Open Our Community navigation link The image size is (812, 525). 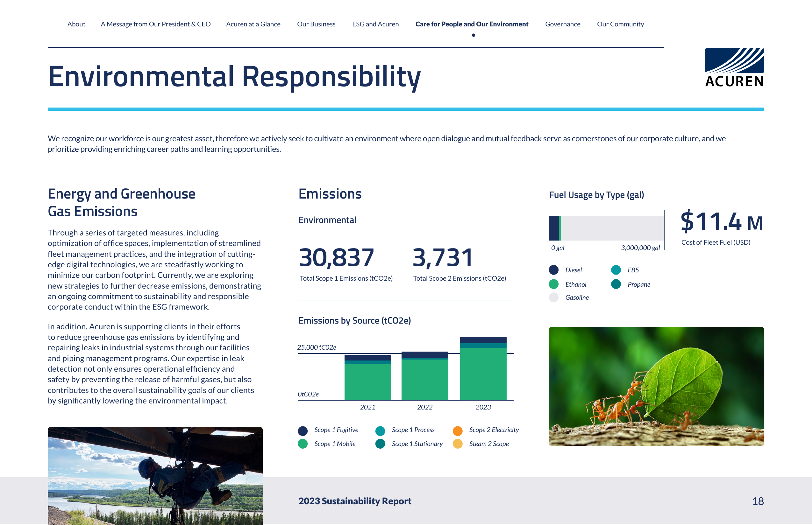(620, 24)
